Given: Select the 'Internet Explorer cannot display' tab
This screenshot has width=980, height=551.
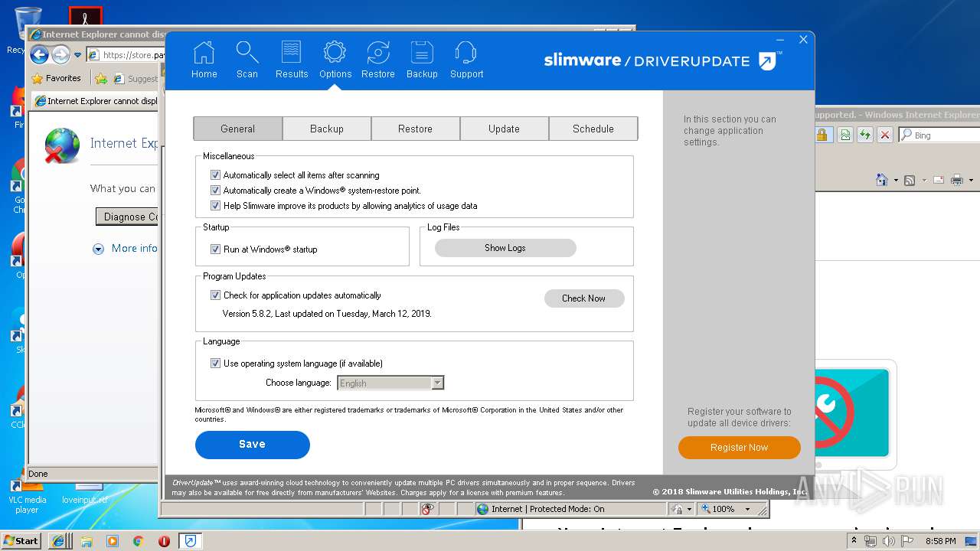Looking at the screenshot, I should pos(96,101).
